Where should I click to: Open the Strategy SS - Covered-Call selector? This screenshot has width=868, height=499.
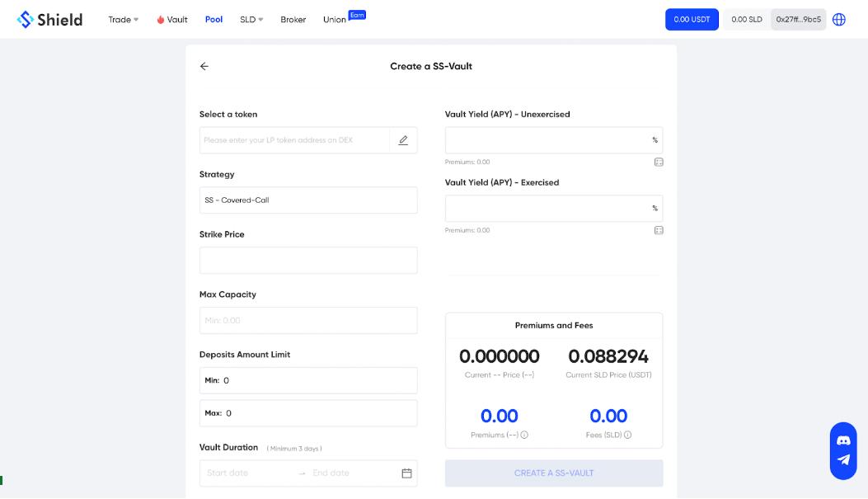[x=308, y=200]
